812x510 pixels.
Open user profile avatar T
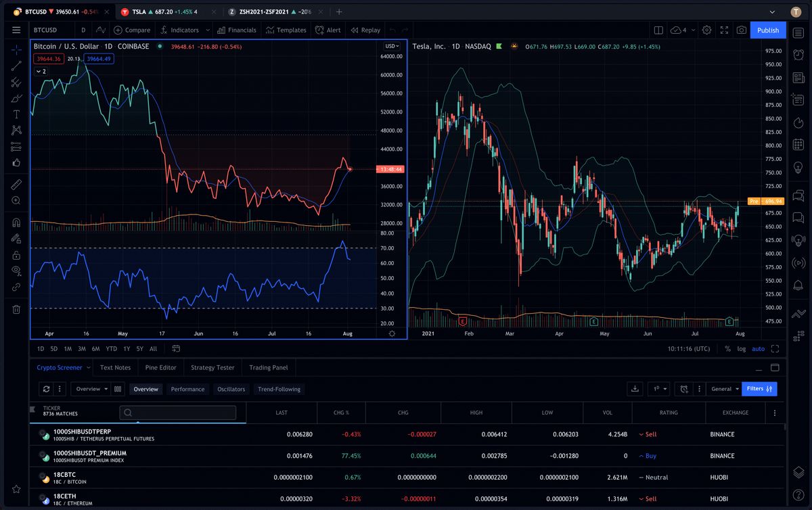tap(796, 11)
